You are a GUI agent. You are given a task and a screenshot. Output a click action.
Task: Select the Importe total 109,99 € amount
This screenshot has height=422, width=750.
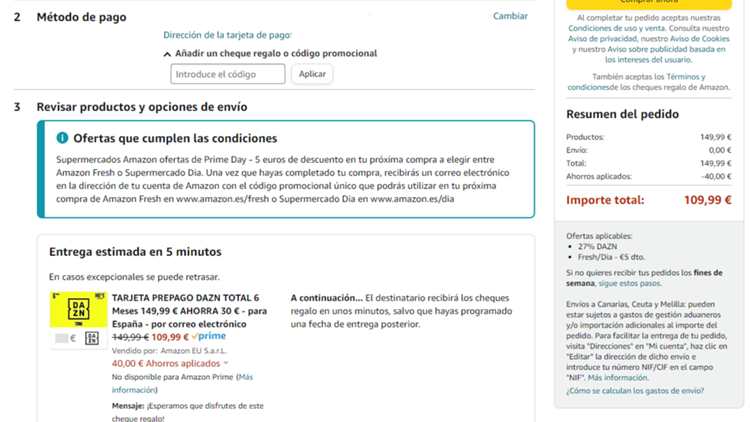(x=707, y=200)
